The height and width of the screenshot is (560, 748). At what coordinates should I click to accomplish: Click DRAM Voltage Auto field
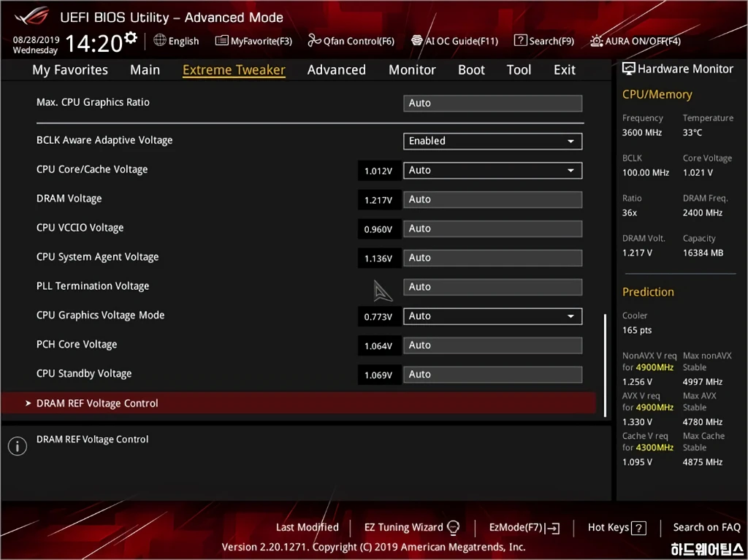tap(492, 199)
